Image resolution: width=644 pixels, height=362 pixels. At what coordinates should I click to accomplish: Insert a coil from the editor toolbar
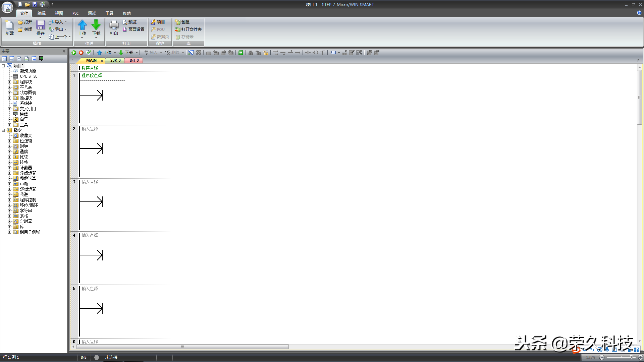coord(315,53)
